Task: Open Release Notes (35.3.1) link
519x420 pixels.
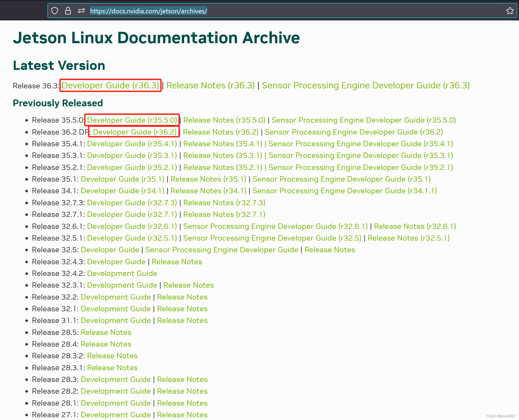Action: [223, 155]
